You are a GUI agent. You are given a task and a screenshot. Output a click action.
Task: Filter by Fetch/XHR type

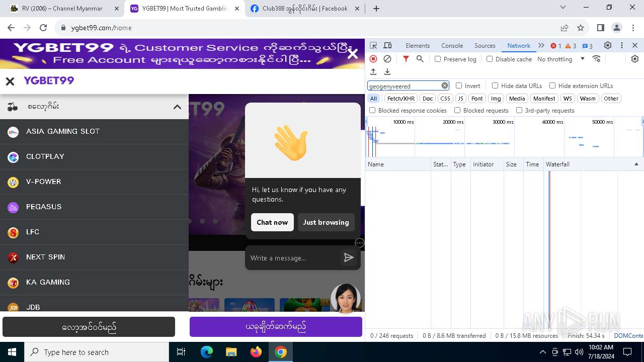[x=401, y=99]
